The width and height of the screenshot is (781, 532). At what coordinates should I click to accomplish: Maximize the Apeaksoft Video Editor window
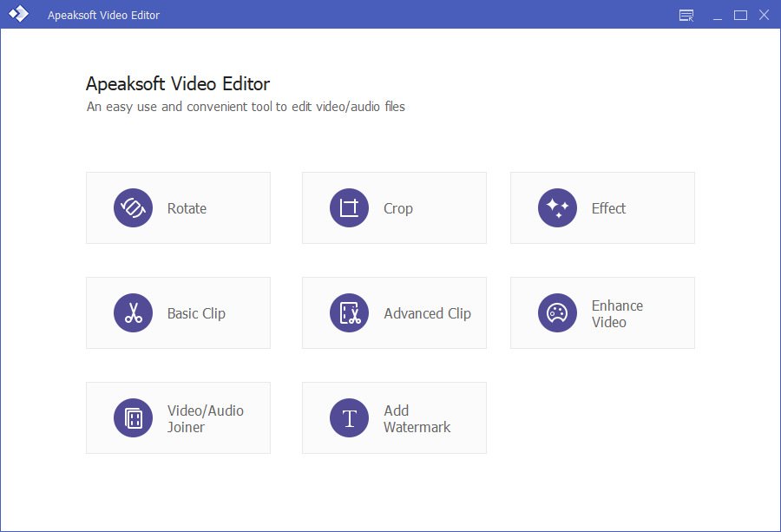point(741,16)
